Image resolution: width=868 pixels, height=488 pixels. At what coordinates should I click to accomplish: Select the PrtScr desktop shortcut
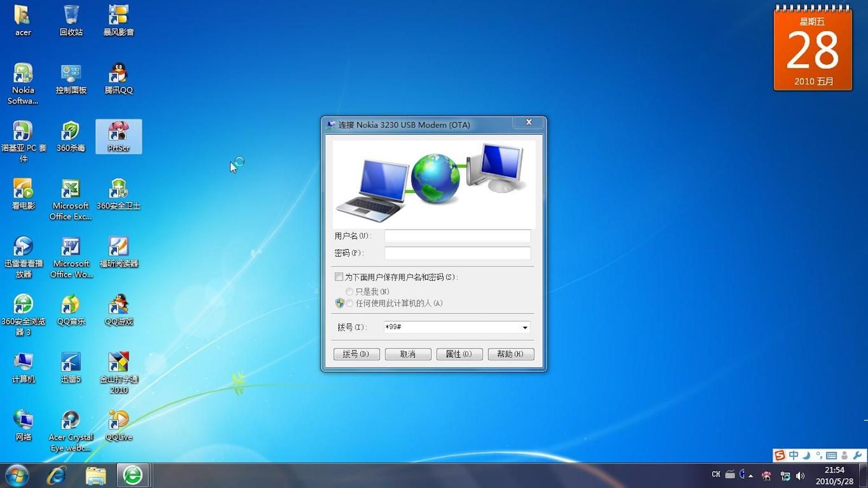[118, 136]
